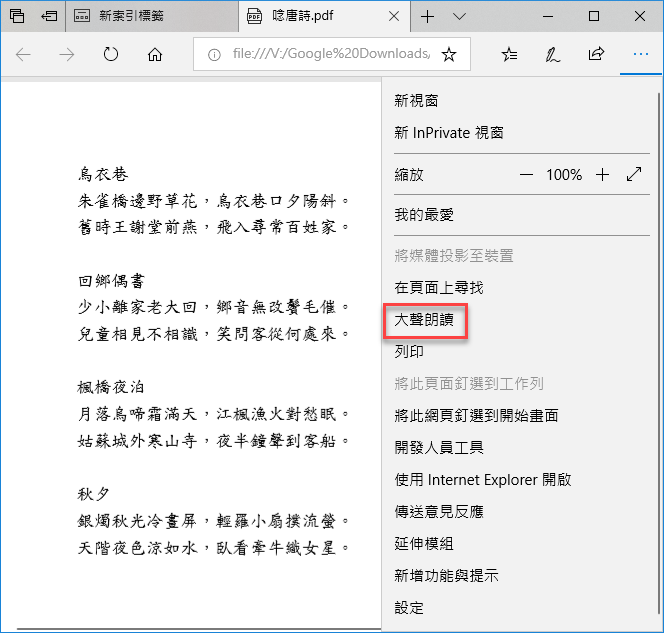Open 我的最愛 from the menu
The height and width of the screenshot is (633, 664).
424,215
